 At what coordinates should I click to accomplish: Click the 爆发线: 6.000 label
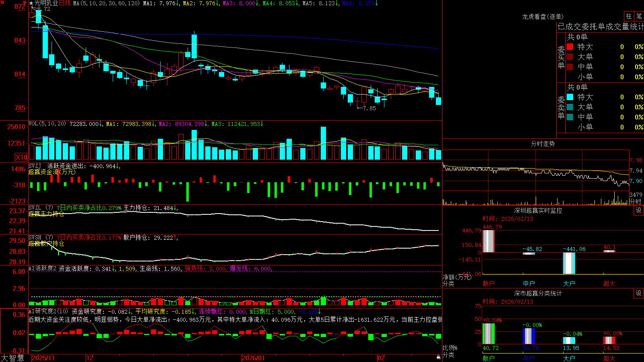251,269
